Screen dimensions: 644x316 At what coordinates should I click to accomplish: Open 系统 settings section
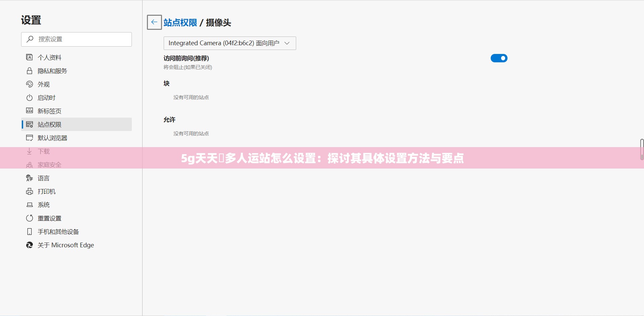click(76, 205)
